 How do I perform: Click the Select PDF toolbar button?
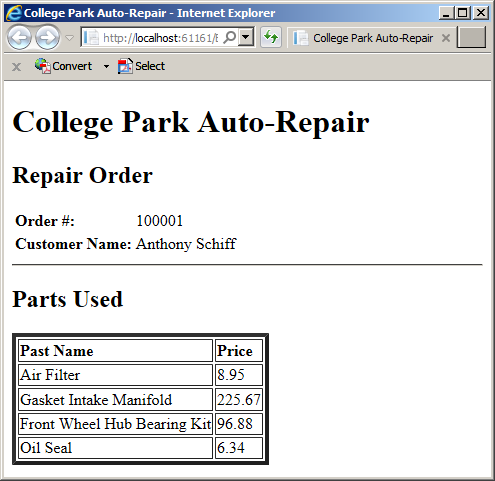pyautogui.click(x=141, y=66)
